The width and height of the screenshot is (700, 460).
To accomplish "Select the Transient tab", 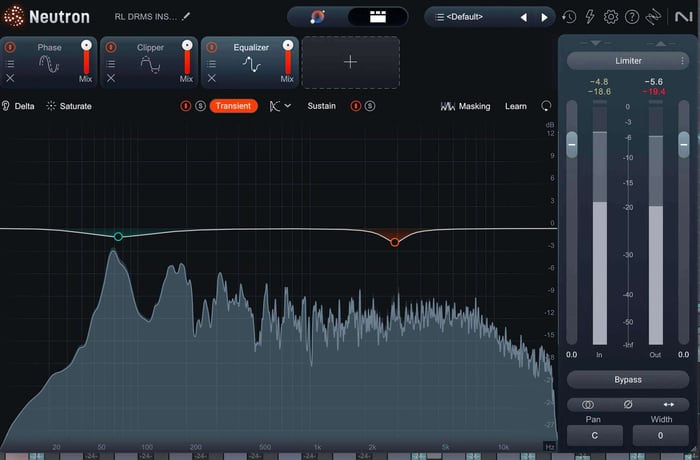I will (x=233, y=106).
